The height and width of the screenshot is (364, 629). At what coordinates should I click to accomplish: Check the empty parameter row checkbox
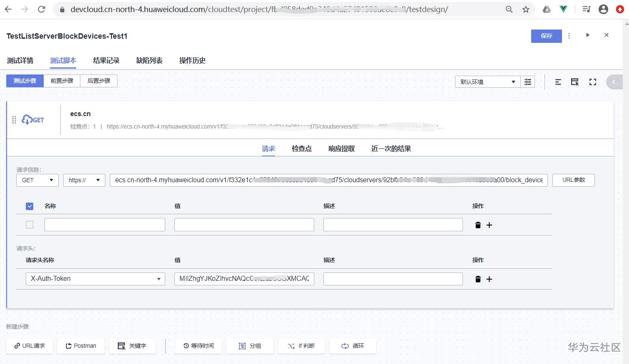pyautogui.click(x=30, y=225)
